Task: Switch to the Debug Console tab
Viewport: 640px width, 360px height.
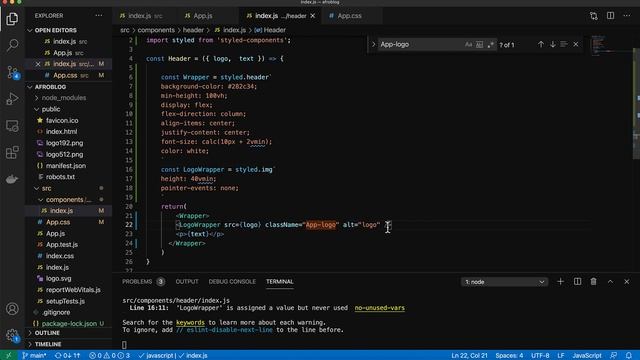Action: coord(232,282)
